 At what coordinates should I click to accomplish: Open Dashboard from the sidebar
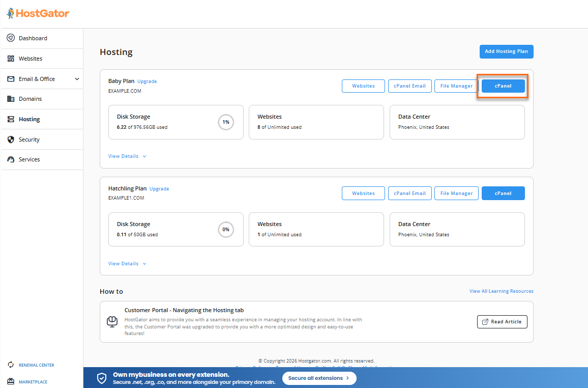coord(42,38)
